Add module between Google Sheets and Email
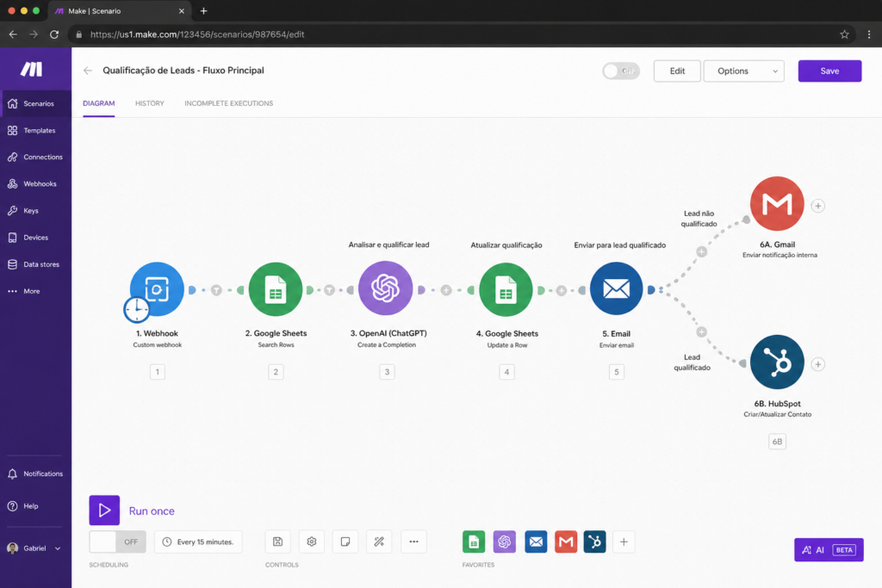This screenshot has width=882, height=588. (x=562, y=291)
